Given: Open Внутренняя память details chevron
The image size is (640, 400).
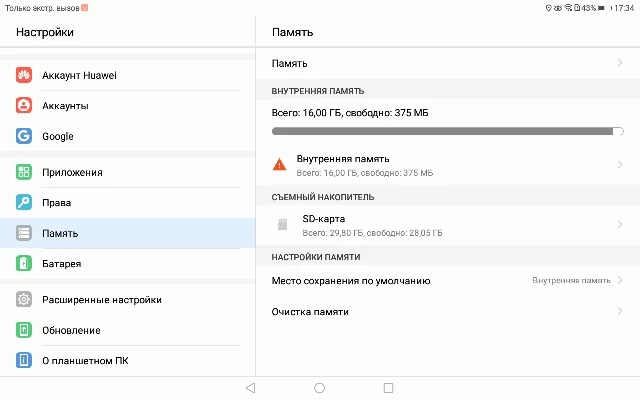Looking at the screenshot, I should point(620,165).
